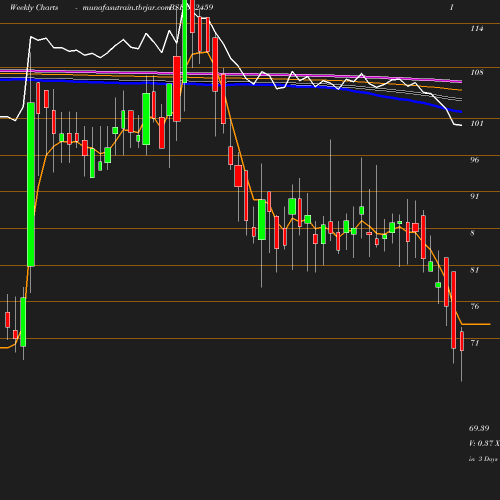Click the "in 3 Days" text
This screenshot has height=500, width=500.
tap(483, 459)
